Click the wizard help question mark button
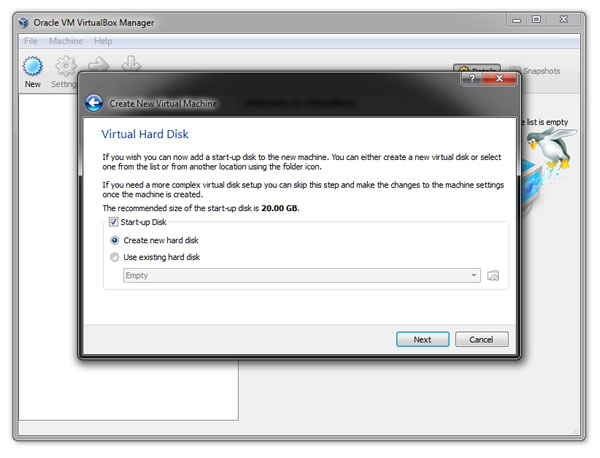The image size is (600, 458). click(x=472, y=78)
